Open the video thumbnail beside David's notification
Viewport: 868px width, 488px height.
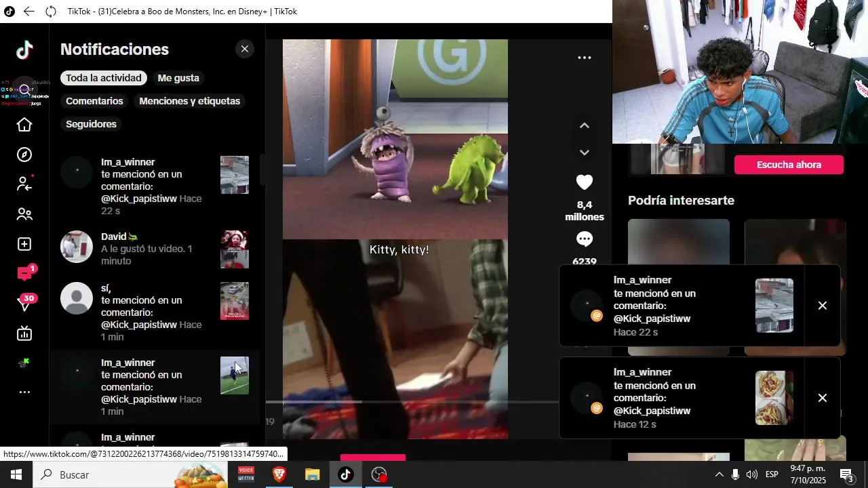click(235, 249)
